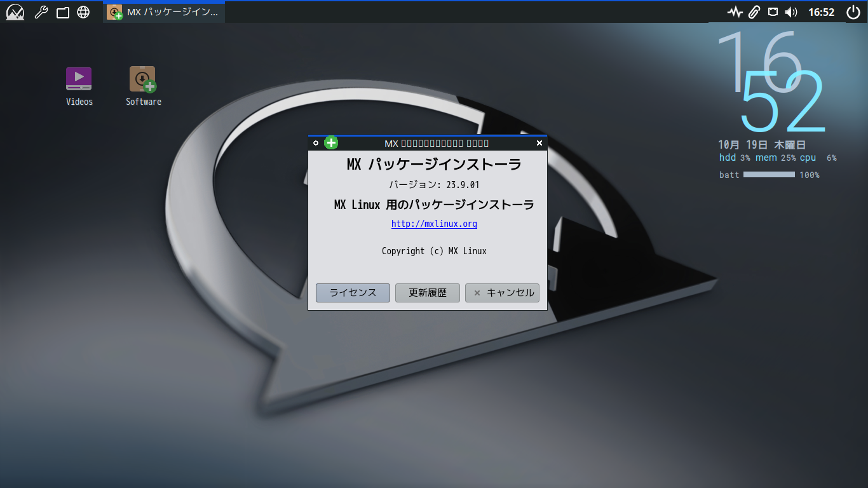The height and width of the screenshot is (488, 868).
Task: Click the 10月 19日 木曜日 date text
Action: tap(762, 145)
